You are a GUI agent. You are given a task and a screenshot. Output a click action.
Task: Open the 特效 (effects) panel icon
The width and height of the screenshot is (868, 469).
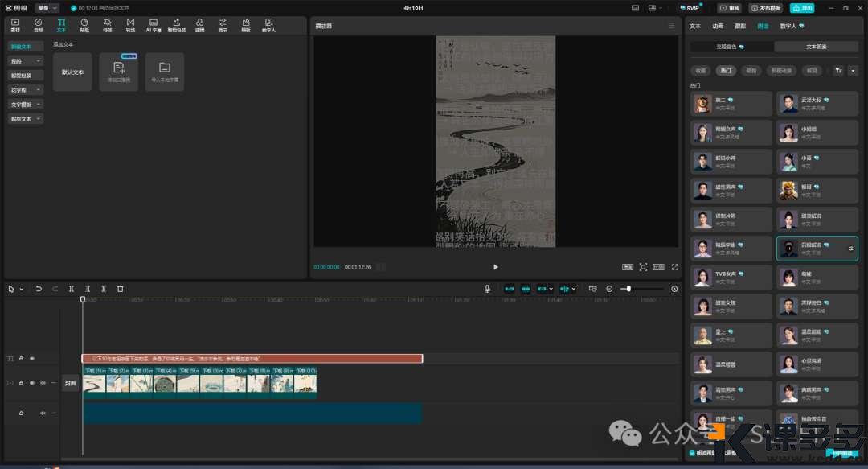tap(107, 24)
